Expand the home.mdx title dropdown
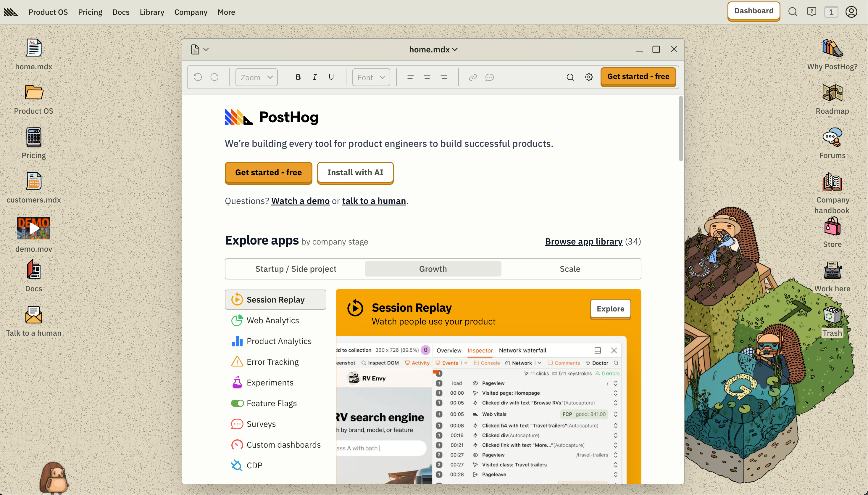The height and width of the screenshot is (495, 868). (433, 50)
